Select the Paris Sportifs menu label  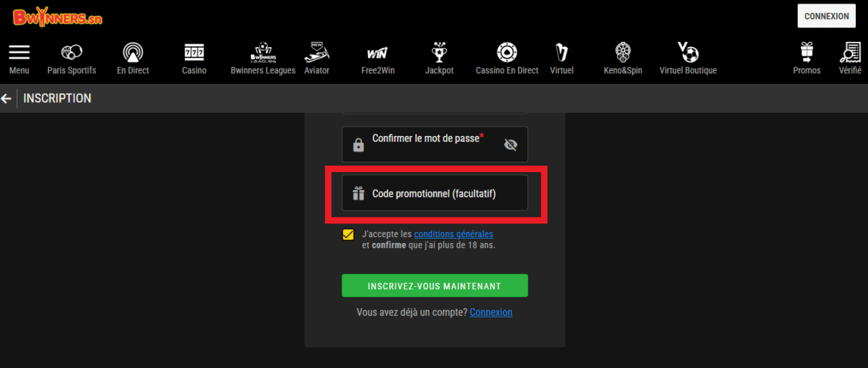click(72, 71)
